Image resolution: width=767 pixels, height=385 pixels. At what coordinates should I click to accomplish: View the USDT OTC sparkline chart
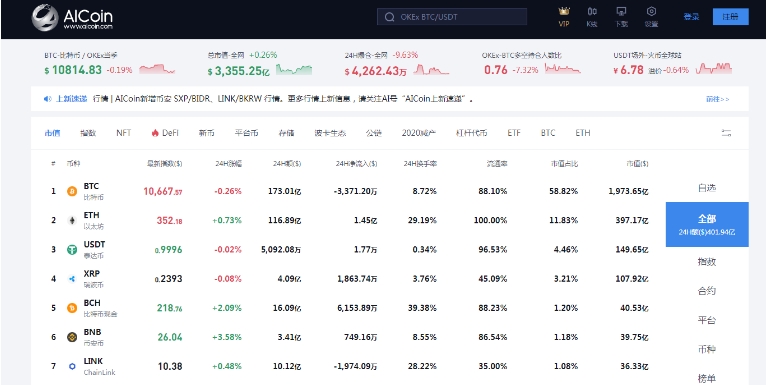click(x=714, y=68)
